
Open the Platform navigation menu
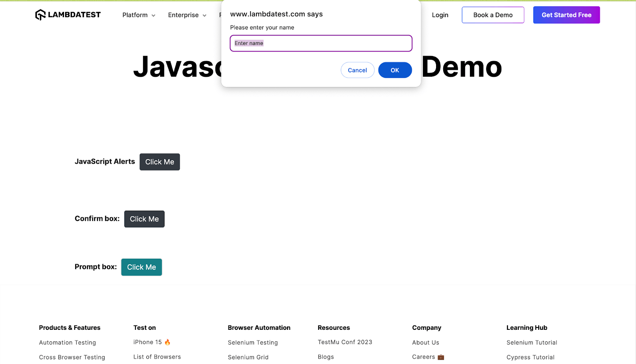[139, 15]
